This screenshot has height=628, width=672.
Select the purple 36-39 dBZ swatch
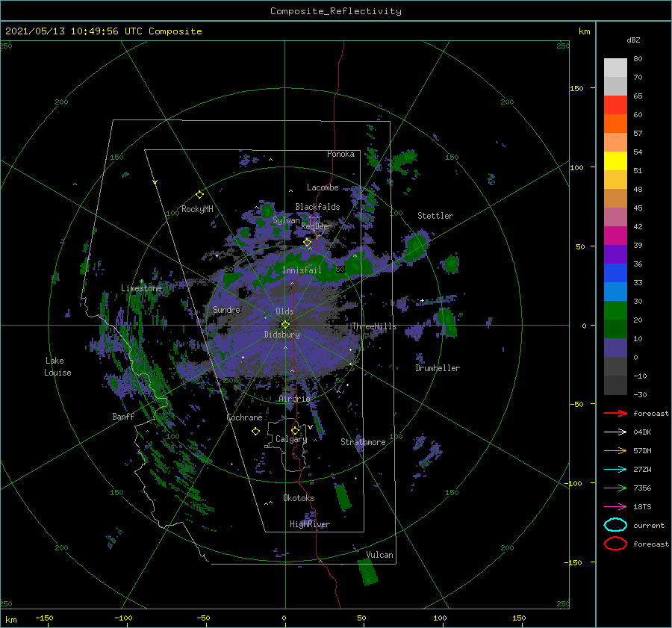point(615,255)
